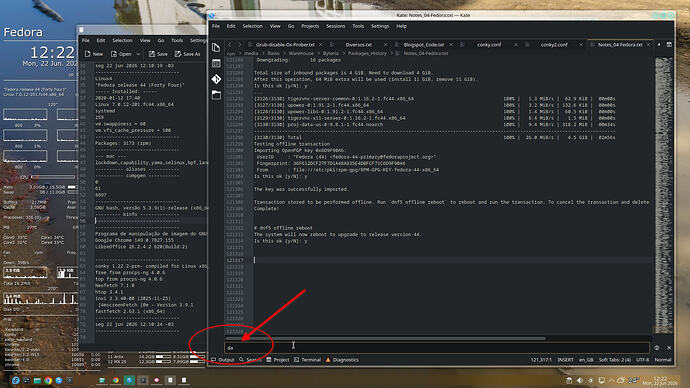Open Normal highlighting mode selector

pos(663,360)
